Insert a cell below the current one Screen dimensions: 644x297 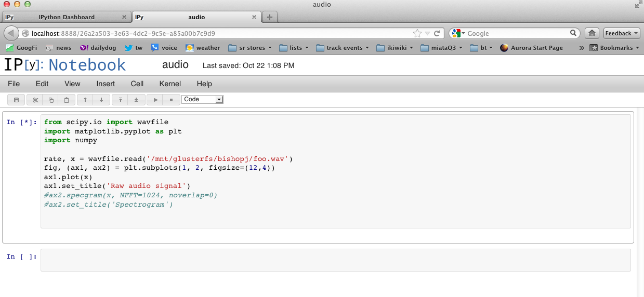(136, 100)
